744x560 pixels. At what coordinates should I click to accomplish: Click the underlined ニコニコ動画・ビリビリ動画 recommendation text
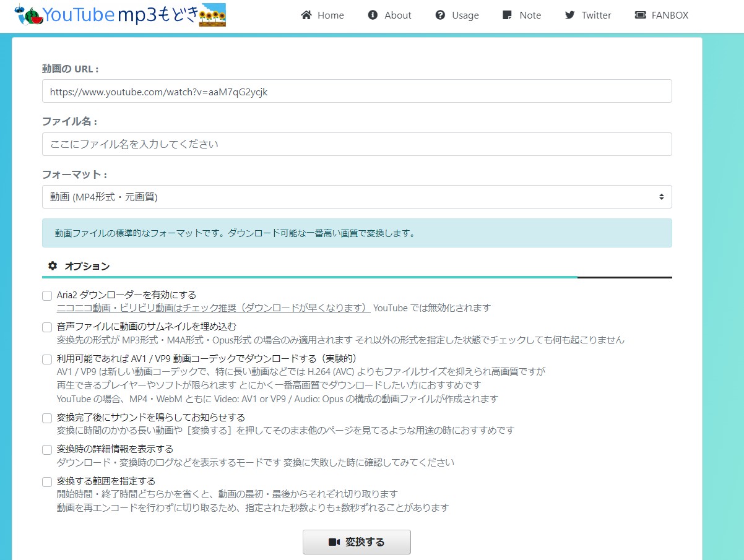click(x=214, y=308)
